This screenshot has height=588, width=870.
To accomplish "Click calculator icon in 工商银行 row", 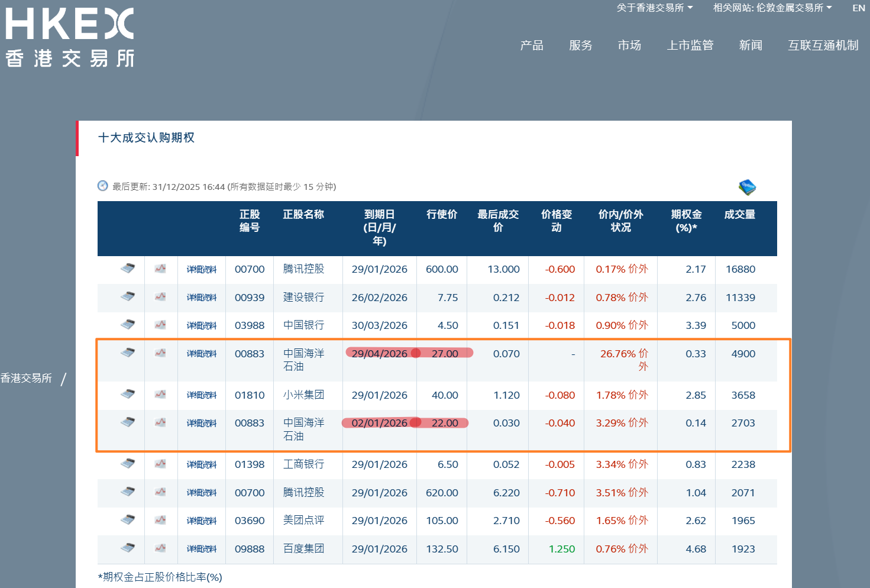I will coord(128,464).
